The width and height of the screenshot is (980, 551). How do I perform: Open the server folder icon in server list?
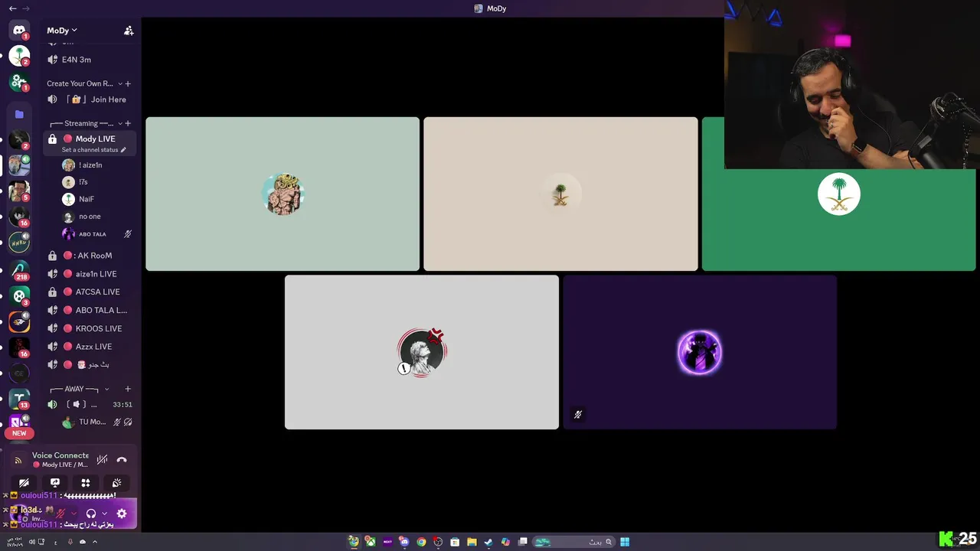tap(19, 114)
